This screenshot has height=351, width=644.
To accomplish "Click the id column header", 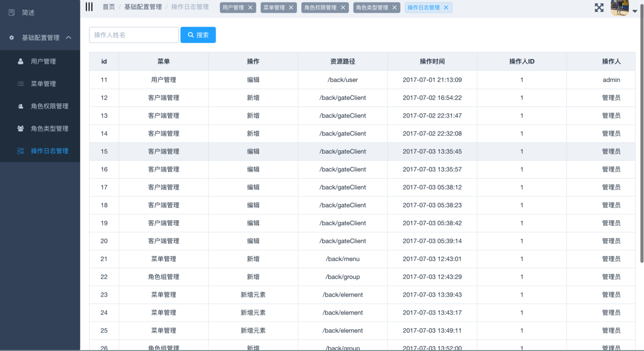I will click(104, 61).
